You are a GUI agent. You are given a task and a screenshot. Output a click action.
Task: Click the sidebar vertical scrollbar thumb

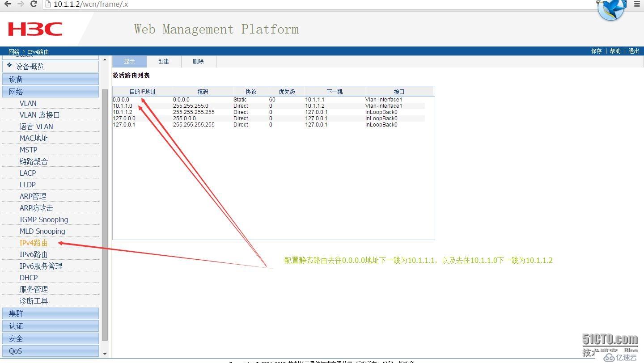105,215
